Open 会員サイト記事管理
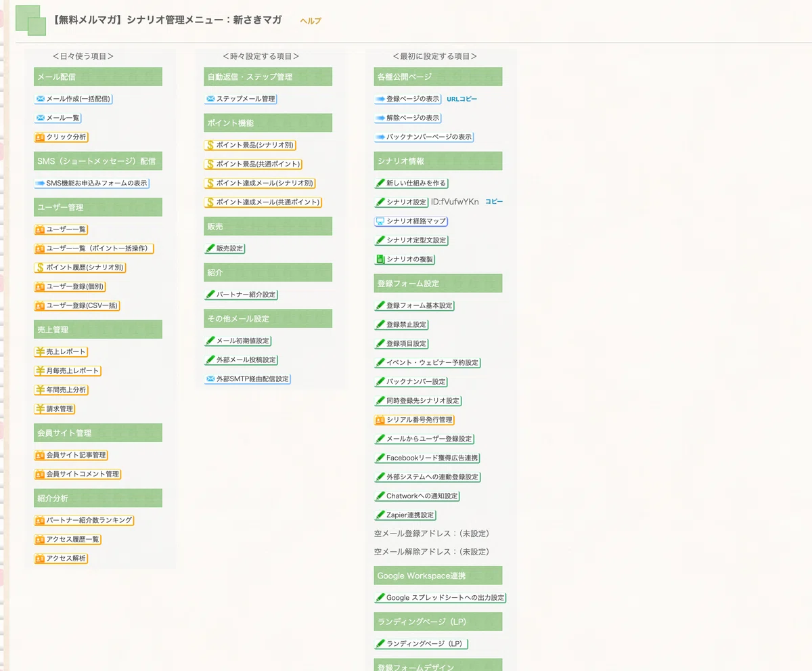Viewport: 812px width, 671px height. point(71,455)
